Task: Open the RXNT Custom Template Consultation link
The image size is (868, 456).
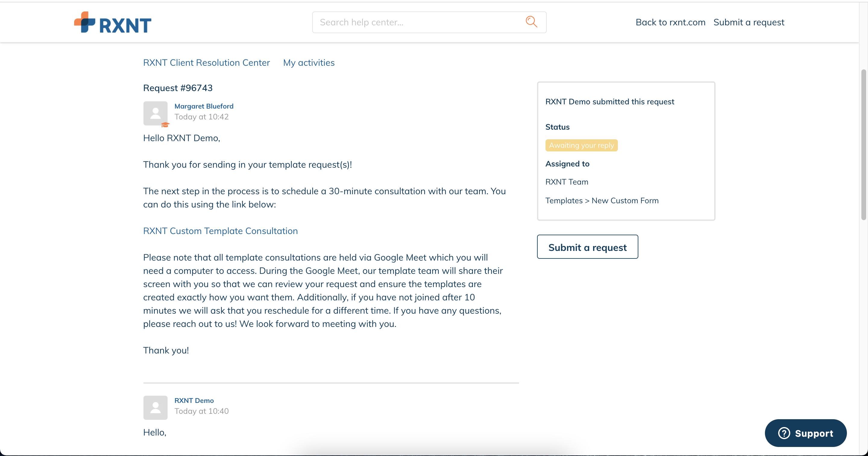Action: click(x=220, y=231)
